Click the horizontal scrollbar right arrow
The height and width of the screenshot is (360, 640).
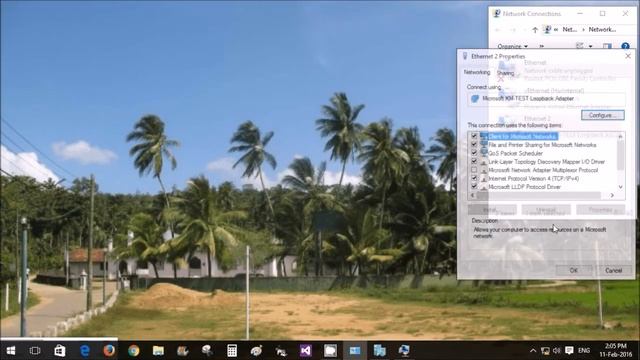(x=612, y=196)
